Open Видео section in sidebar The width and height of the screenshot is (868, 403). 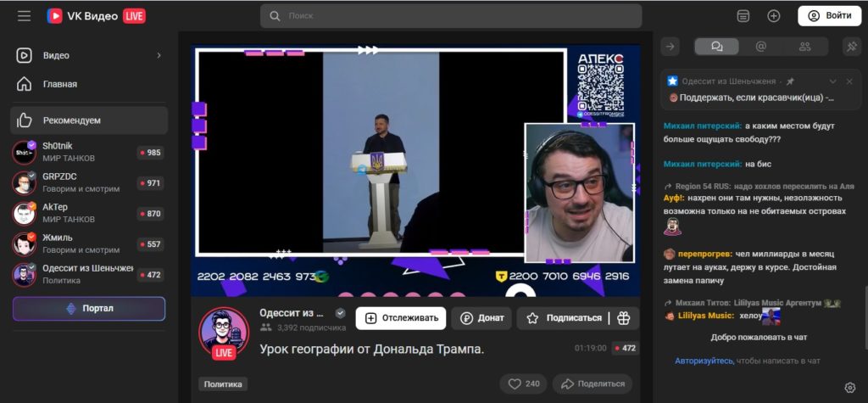click(89, 55)
